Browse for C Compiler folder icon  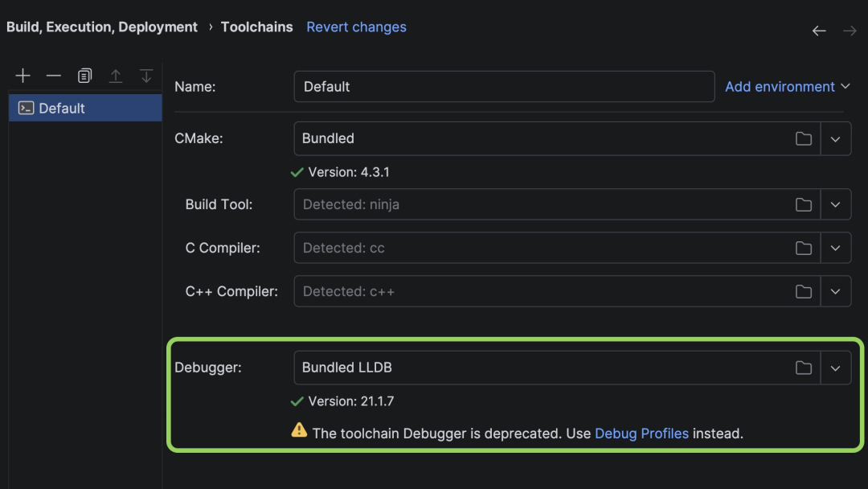click(x=804, y=248)
